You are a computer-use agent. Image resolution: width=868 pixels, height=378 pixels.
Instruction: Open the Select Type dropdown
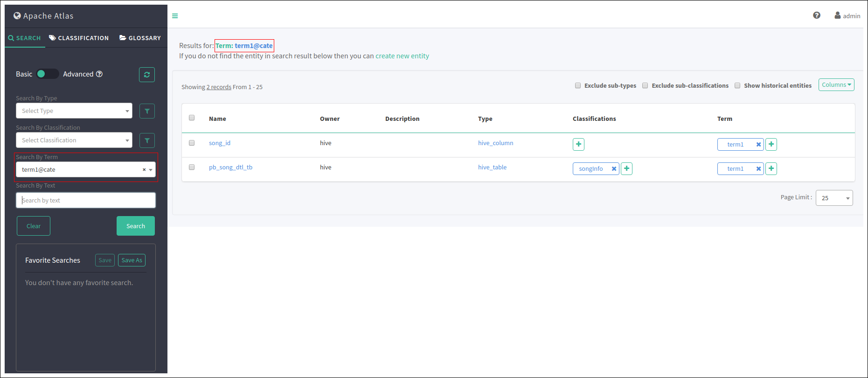click(74, 111)
